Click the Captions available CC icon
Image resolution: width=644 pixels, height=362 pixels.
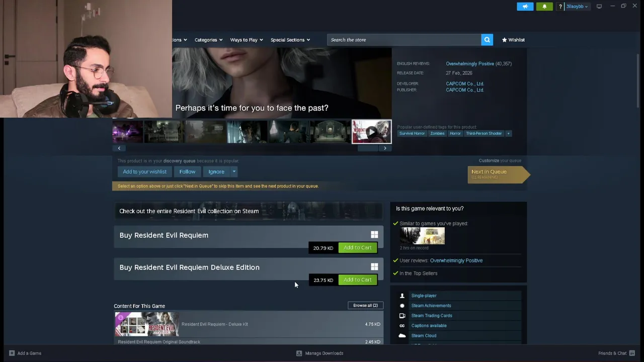click(402, 326)
